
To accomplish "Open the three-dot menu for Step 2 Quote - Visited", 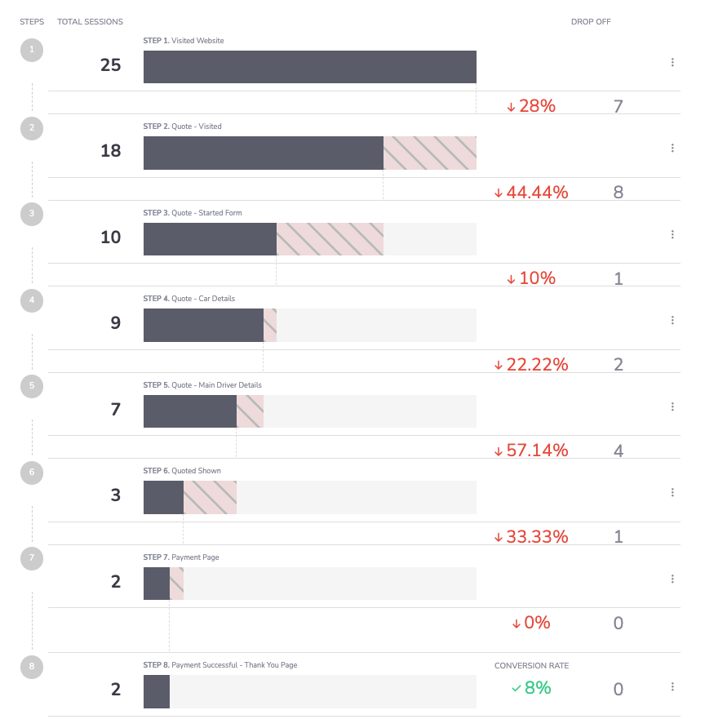I will tap(672, 148).
